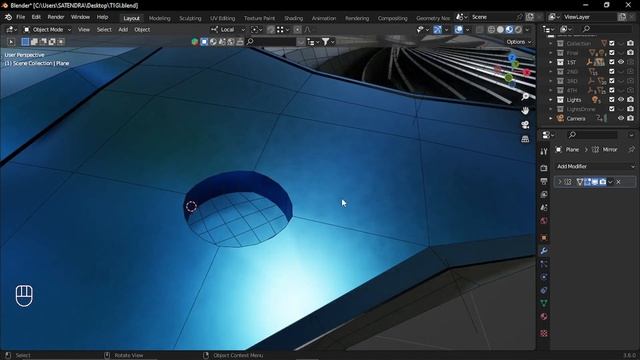Screen dimensions: 640x360
Task: Select the extend selection mode icon
Action: [34, 42]
